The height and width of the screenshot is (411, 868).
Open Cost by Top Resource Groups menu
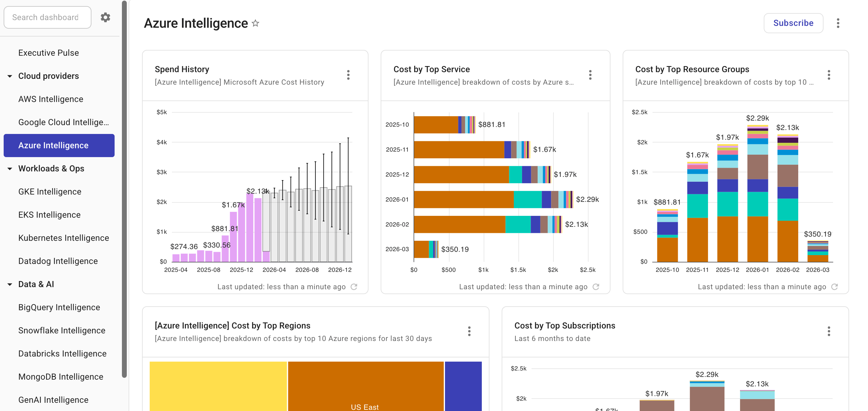coord(829,75)
